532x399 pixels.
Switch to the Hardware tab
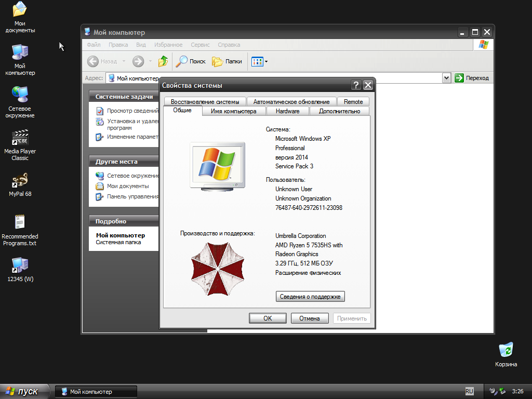[287, 111]
